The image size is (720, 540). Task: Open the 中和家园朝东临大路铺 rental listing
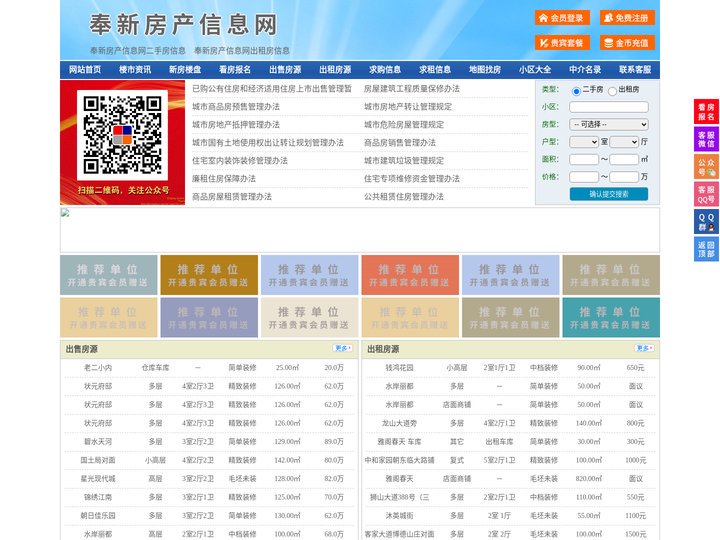(x=399, y=460)
